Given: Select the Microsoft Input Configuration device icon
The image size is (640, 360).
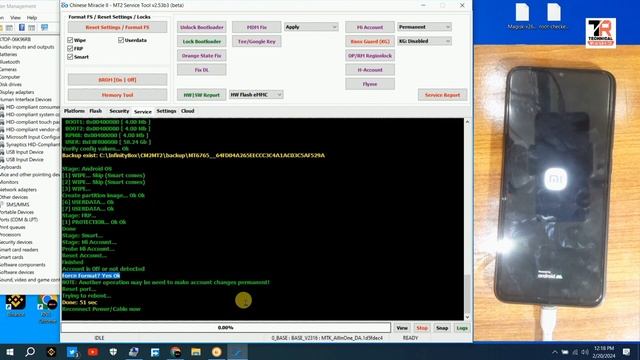Looking at the screenshot, I should tap(2, 137).
